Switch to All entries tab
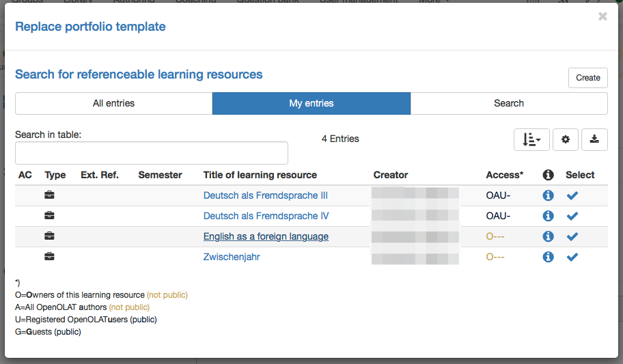 (113, 103)
